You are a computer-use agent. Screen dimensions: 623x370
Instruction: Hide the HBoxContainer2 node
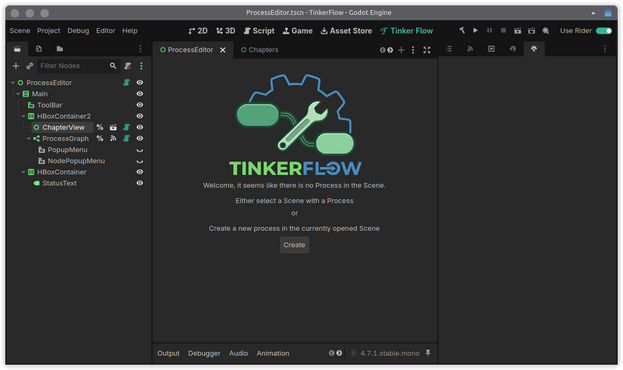click(x=140, y=116)
